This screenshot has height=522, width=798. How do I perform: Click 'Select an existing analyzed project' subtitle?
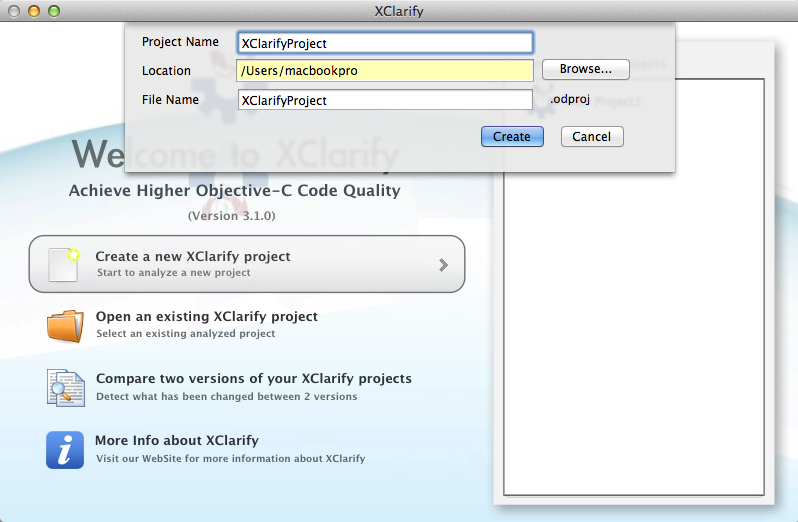(186, 334)
